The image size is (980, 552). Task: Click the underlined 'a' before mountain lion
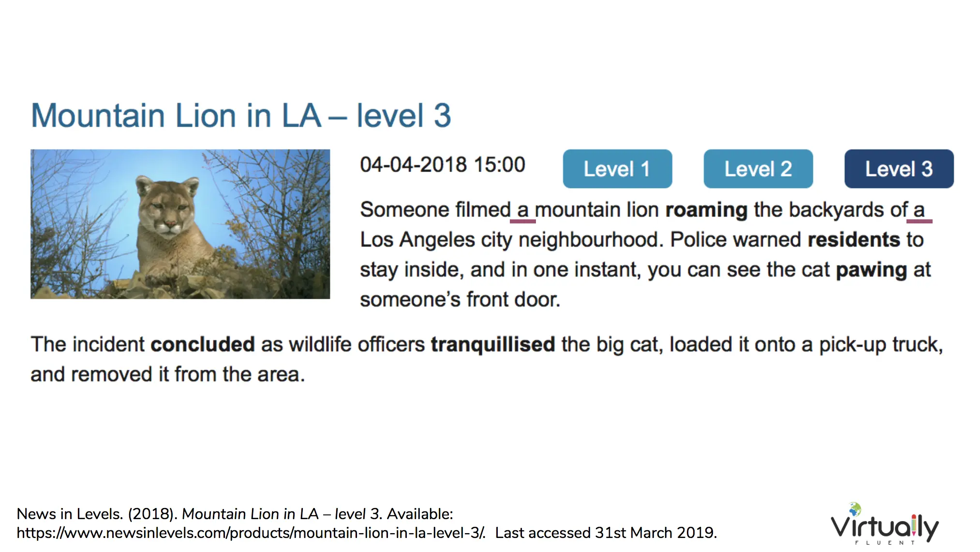point(522,211)
